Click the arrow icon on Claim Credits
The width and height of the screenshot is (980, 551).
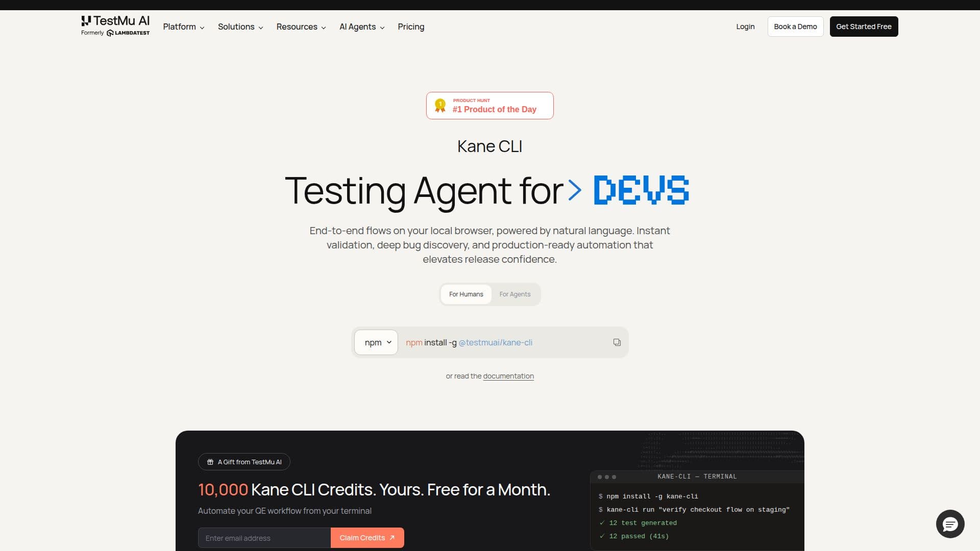(x=392, y=538)
